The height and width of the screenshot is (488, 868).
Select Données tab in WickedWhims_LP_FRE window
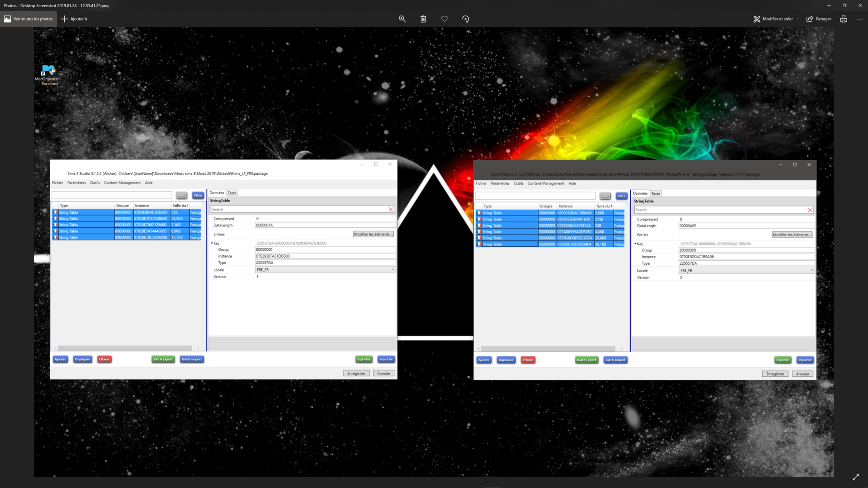[x=217, y=193]
